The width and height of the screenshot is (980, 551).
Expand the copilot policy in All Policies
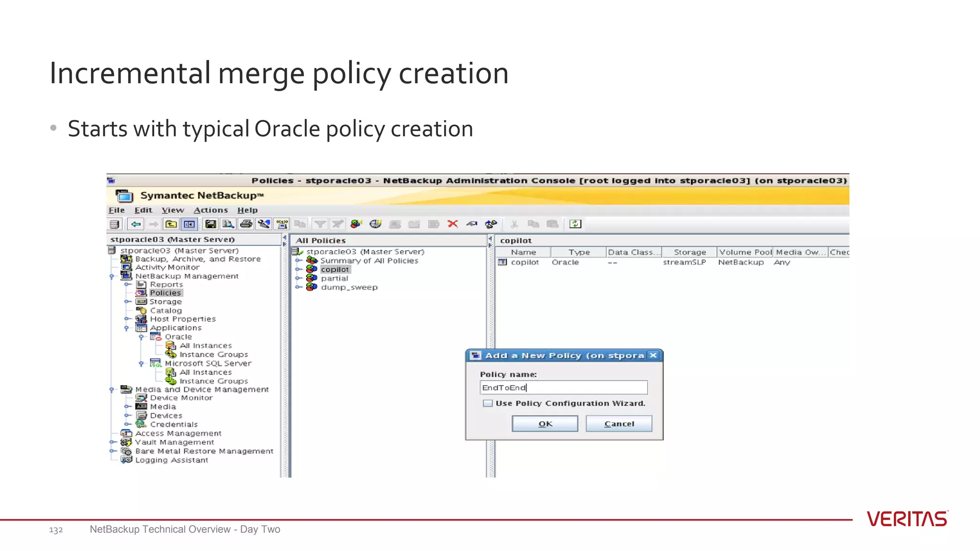click(299, 270)
